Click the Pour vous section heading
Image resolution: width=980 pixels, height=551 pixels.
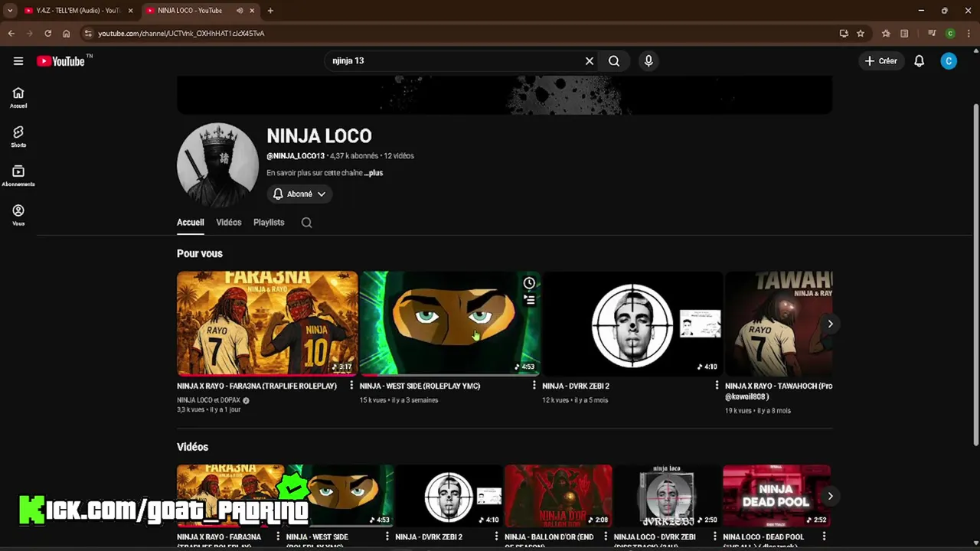point(200,253)
